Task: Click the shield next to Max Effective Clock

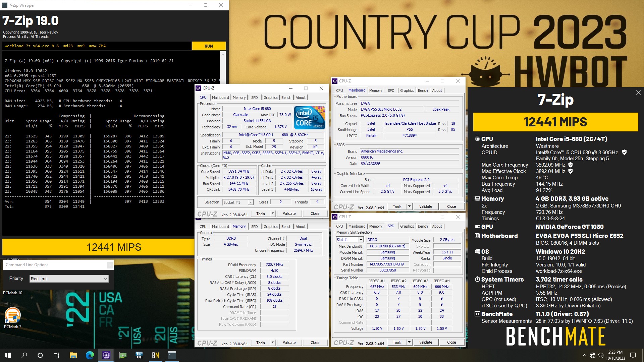Action: click(570, 171)
